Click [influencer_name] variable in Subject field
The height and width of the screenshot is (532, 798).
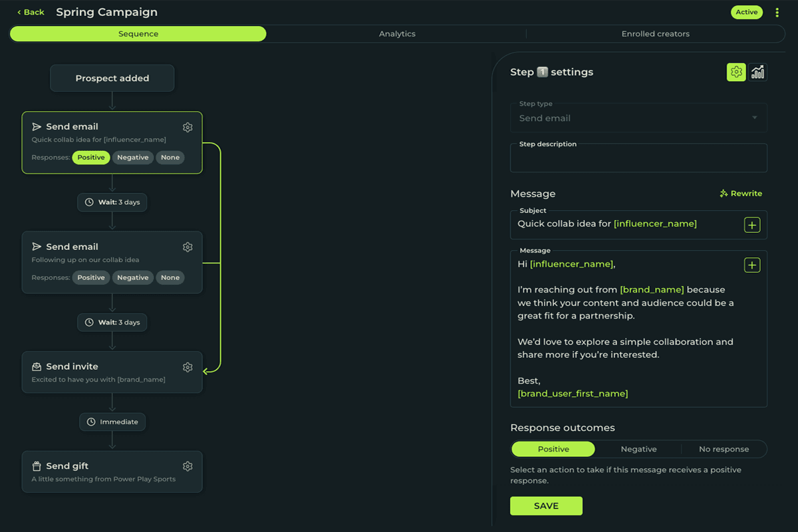655,224
